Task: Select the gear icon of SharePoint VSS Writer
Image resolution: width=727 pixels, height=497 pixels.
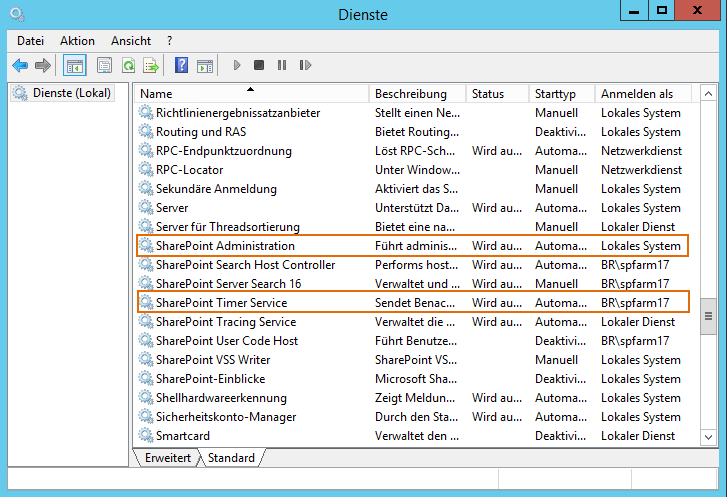Action: (146, 359)
